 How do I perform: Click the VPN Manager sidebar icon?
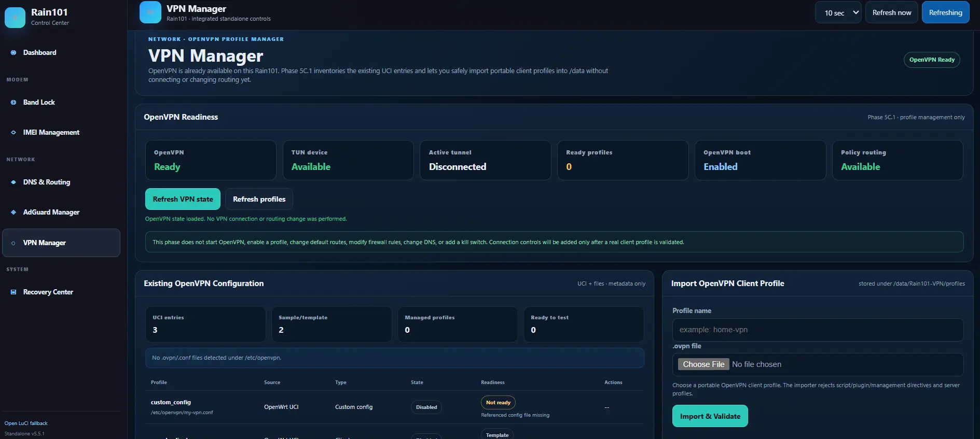point(13,243)
